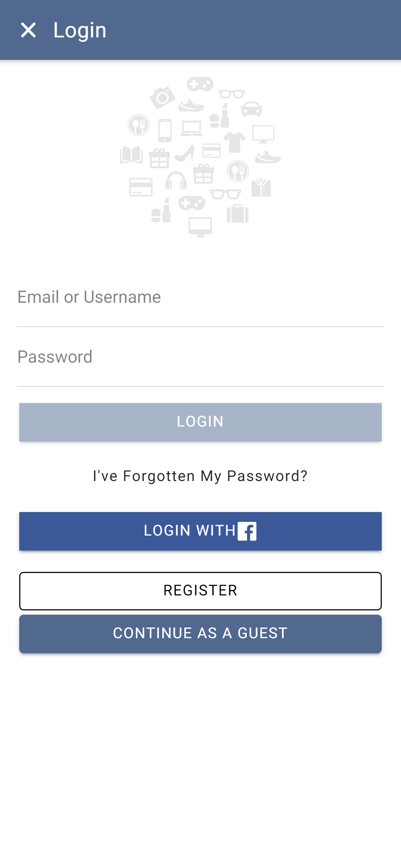Viewport: 401px width, 868px height.
Task: Click the collared shirt icon in the logo
Action: point(261,188)
